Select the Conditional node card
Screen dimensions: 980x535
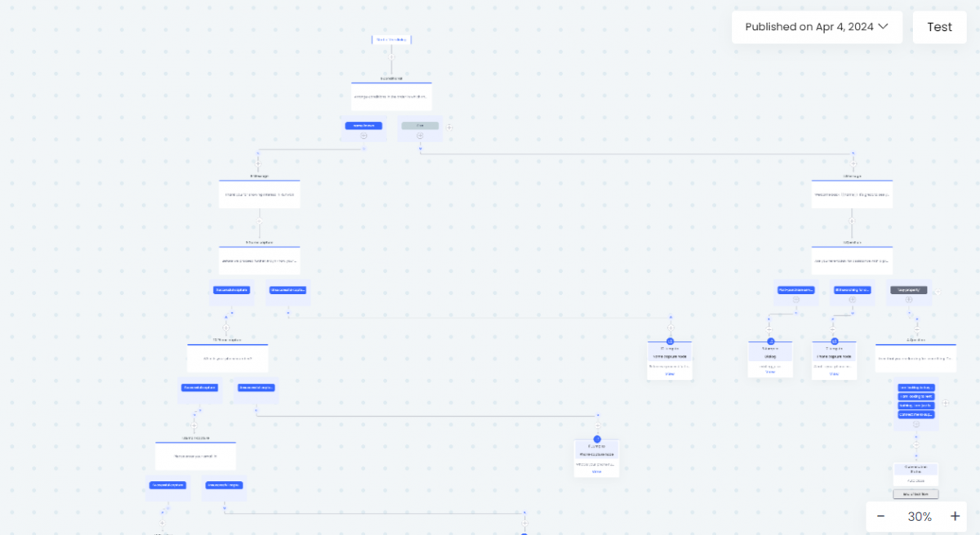click(x=391, y=96)
